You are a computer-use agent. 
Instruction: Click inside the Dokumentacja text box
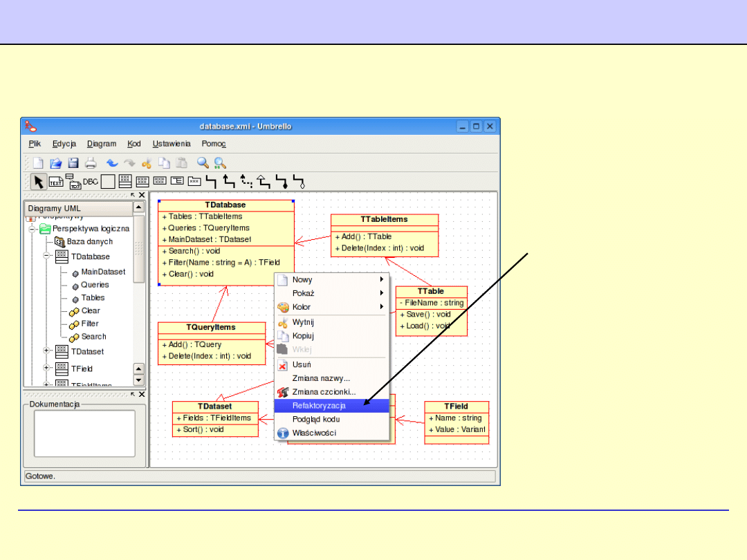85,433
